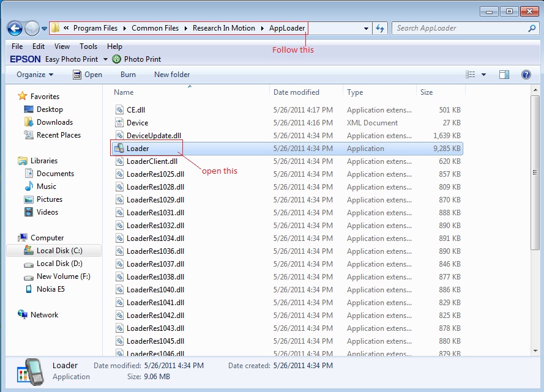544x392 pixels.
Task: Open the Edit menu
Action: [39, 46]
